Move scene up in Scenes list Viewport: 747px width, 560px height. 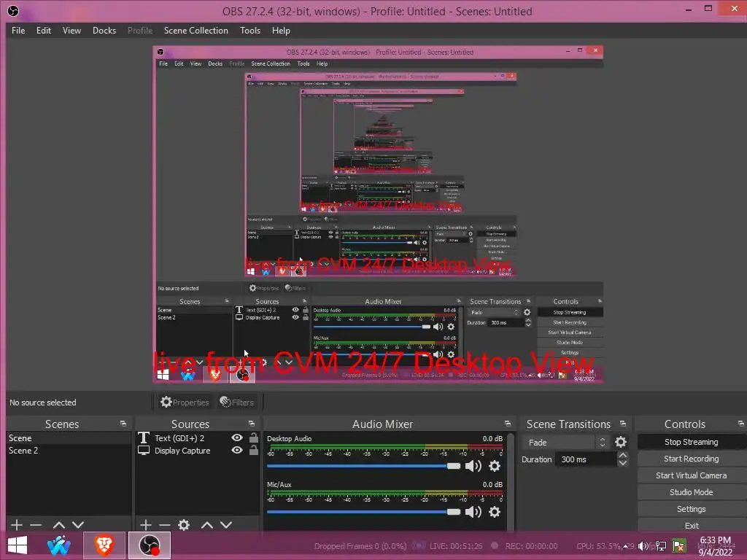59,525
